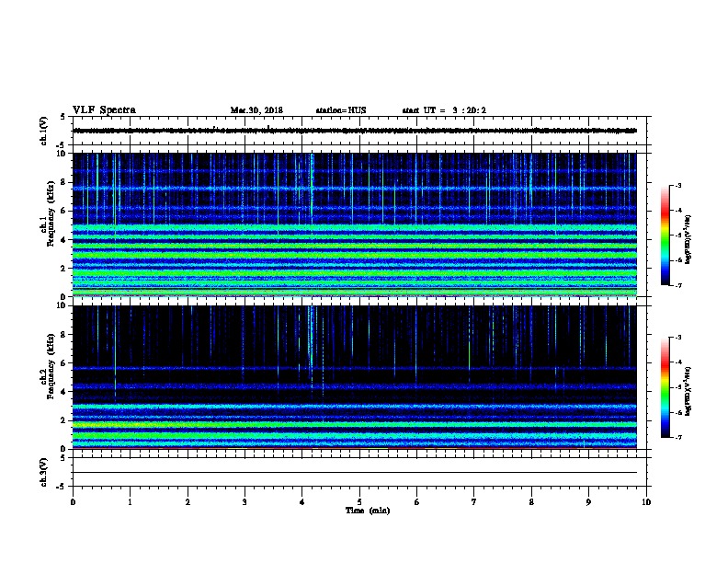Viewport: 728px width, 563px height.
Task: Click the "-3" label on ch.1 color scale
Action: pyautogui.click(x=677, y=185)
